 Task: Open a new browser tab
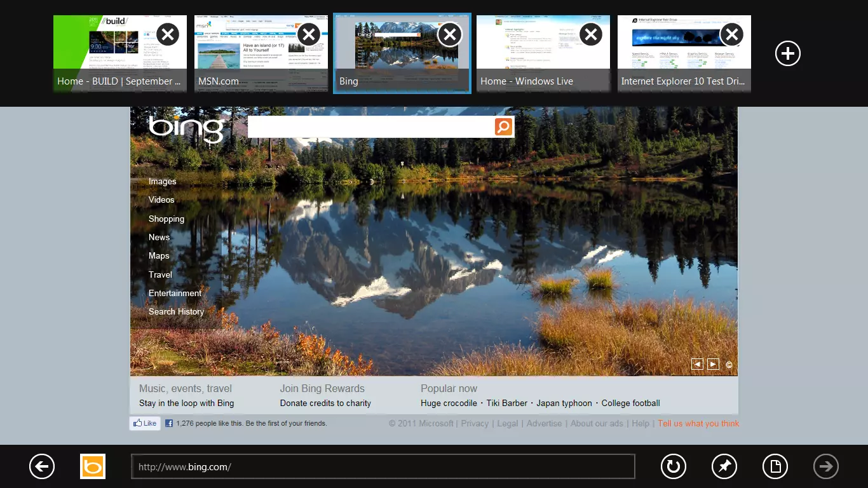coord(787,53)
